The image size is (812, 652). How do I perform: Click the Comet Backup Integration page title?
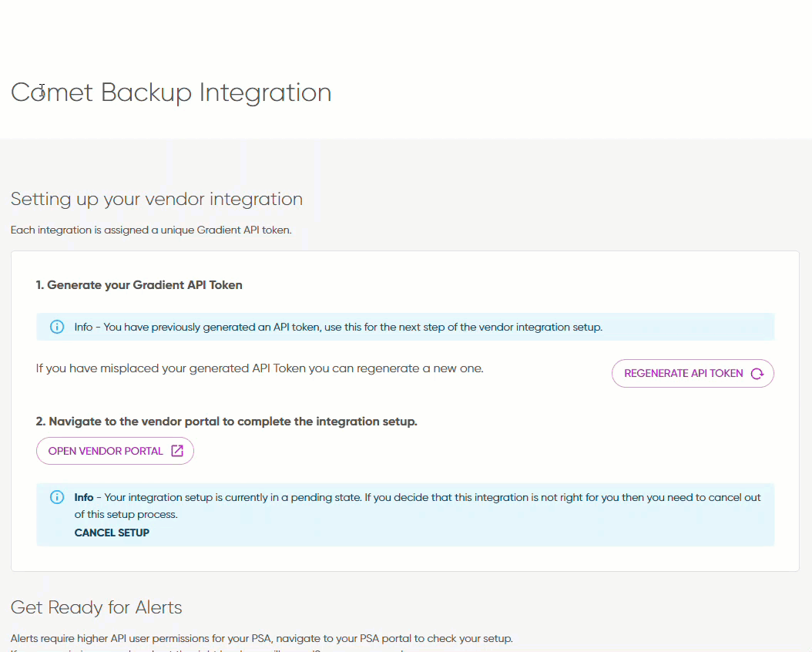tap(171, 92)
